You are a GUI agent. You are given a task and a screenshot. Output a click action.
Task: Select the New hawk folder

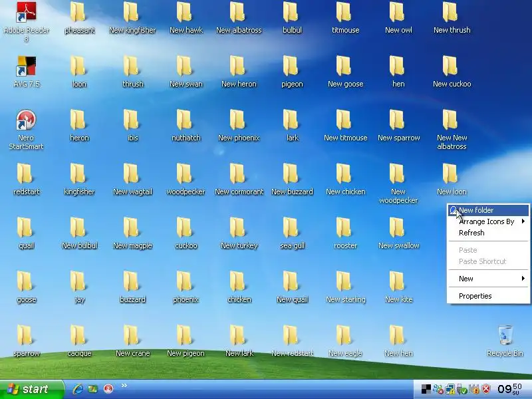tap(186, 18)
